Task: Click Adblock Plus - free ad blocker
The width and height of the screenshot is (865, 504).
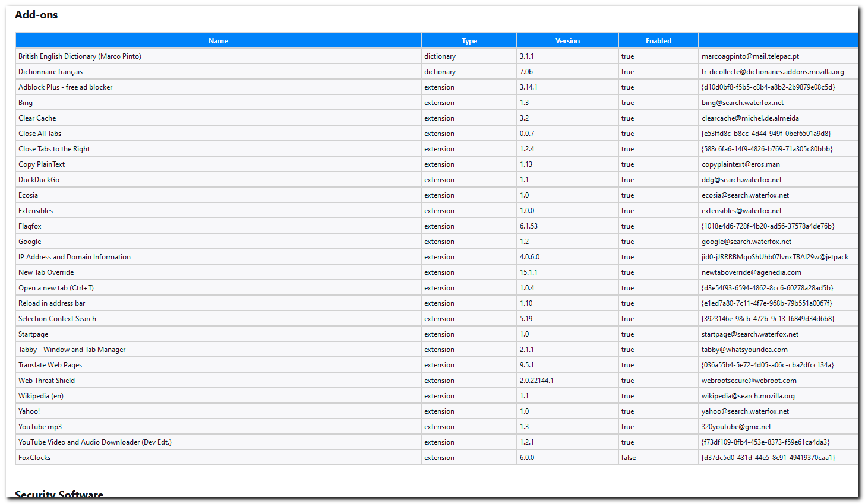Action: [65, 87]
